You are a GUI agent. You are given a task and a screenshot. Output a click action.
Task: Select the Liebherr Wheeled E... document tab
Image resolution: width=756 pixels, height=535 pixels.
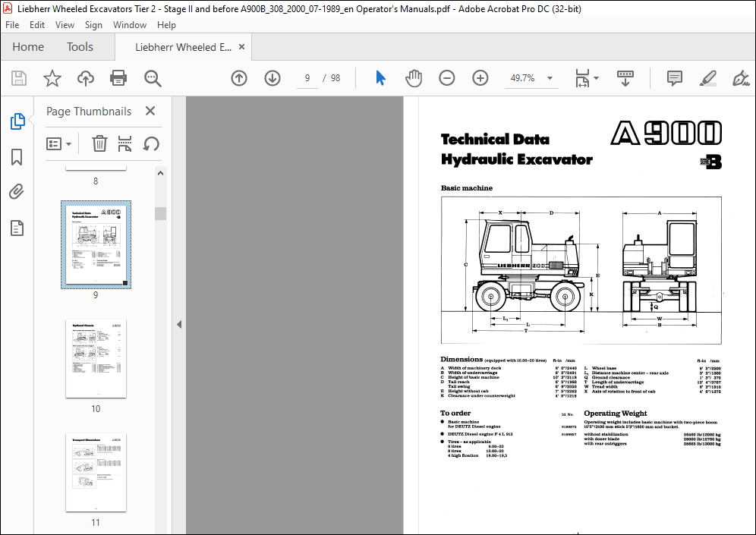183,47
